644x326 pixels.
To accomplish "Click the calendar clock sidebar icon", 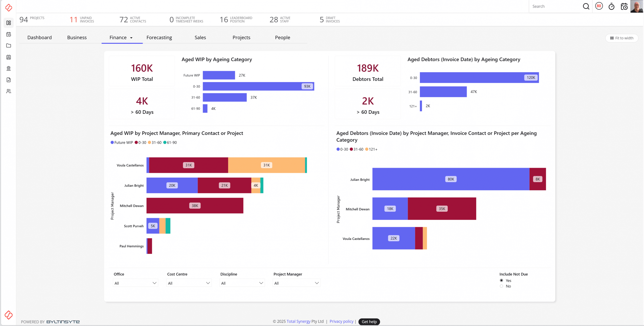I will [x=9, y=34].
